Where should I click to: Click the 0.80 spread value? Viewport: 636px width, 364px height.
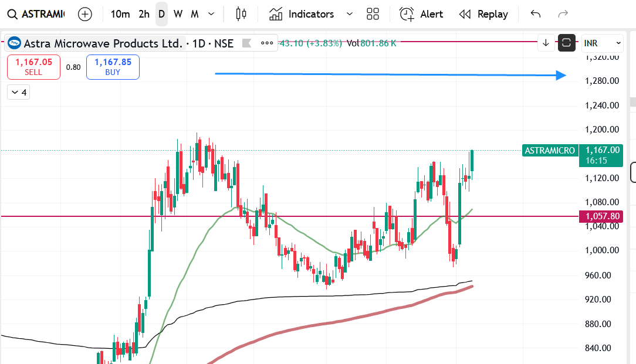(73, 67)
